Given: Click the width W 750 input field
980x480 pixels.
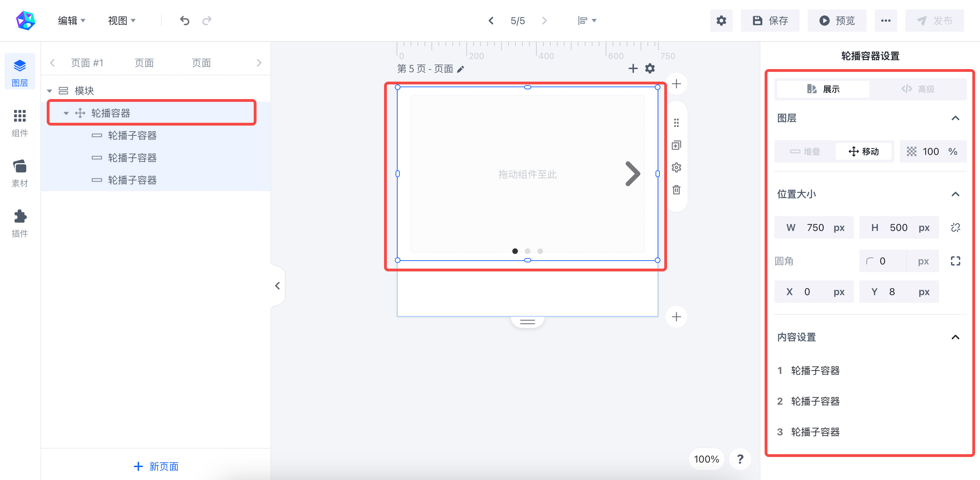Looking at the screenshot, I should coord(814,228).
